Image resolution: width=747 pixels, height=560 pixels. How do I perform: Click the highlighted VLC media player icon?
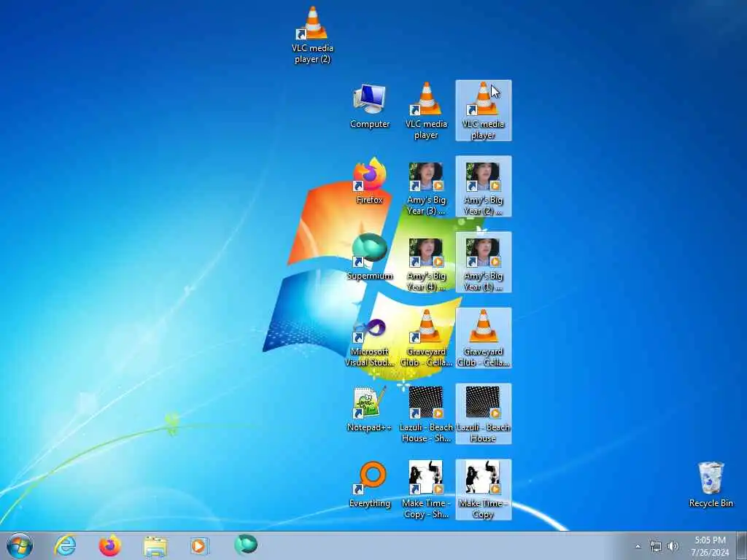point(483,111)
